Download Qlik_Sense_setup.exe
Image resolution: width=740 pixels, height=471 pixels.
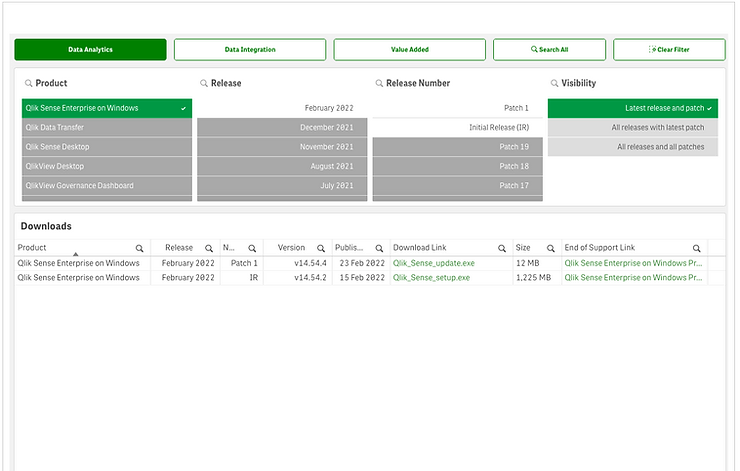[x=431, y=278]
